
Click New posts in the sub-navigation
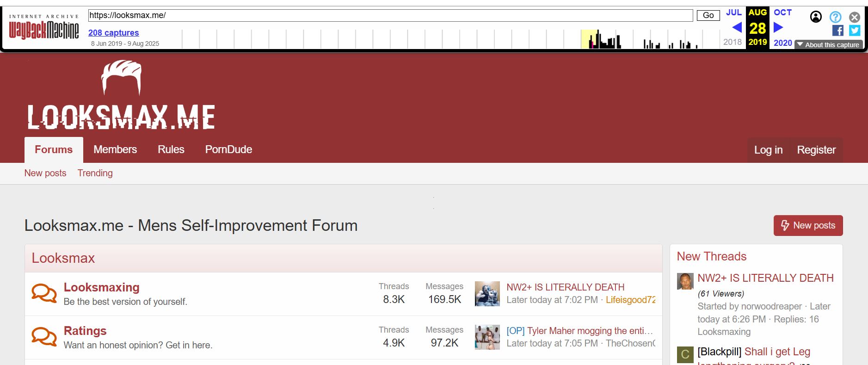[45, 173]
